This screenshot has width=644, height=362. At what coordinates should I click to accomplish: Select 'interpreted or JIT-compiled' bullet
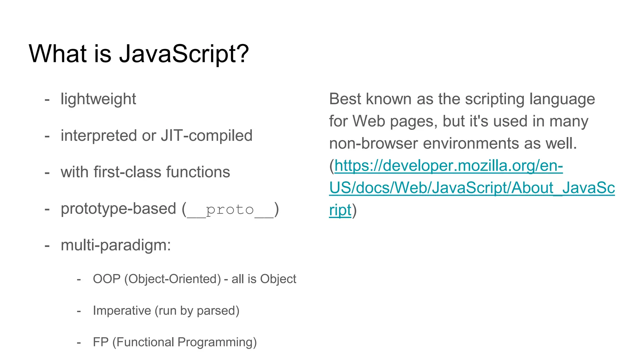point(157,136)
